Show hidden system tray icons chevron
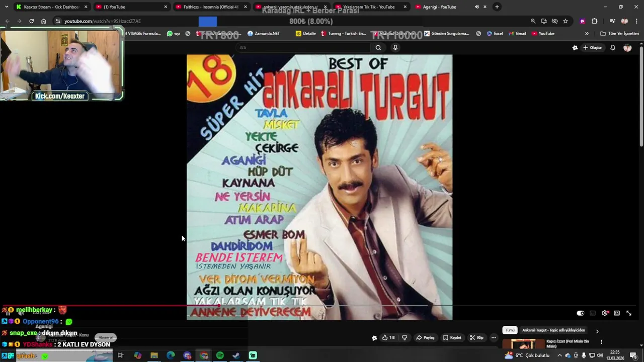The width and height of the screenshot is (644, 362). click(x=559, y=355)
